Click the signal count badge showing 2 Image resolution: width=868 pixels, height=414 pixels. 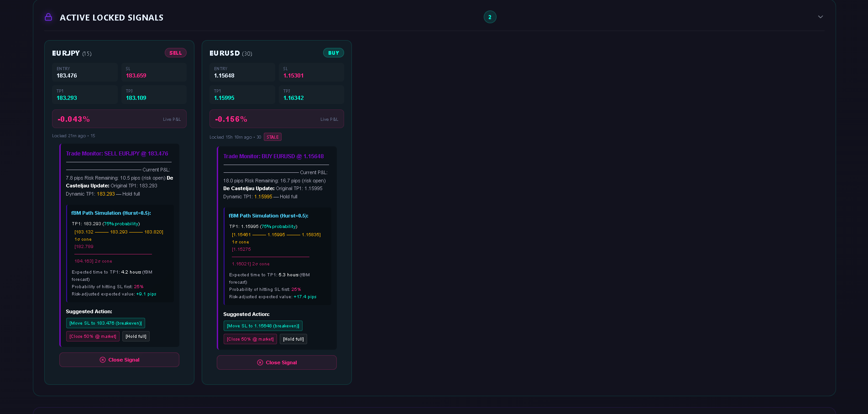pyautogui.click(x=490, y=17)
